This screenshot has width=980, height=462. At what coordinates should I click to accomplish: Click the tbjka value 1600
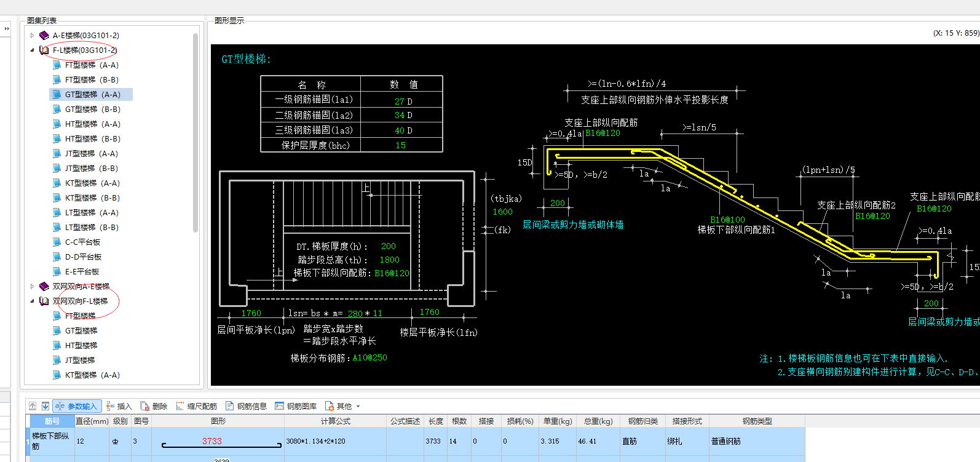[503, 212]
